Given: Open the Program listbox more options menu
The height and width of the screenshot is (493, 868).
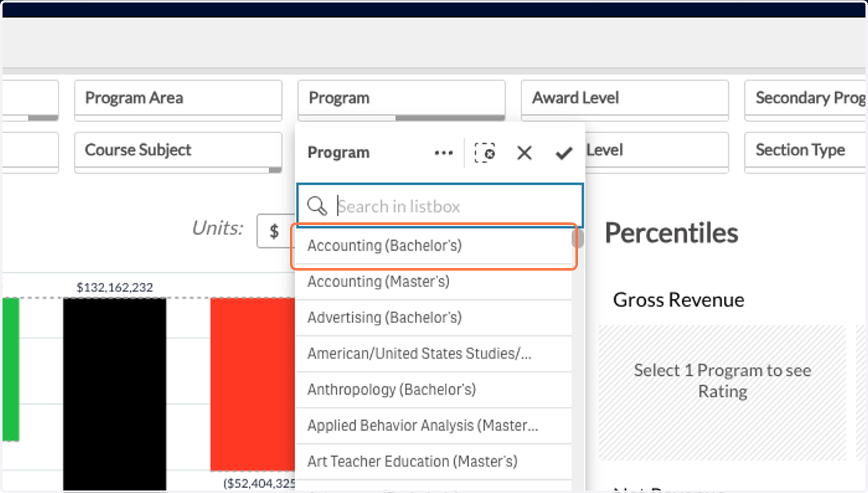Looking at the screenshot, I should [x=443, y=153].
